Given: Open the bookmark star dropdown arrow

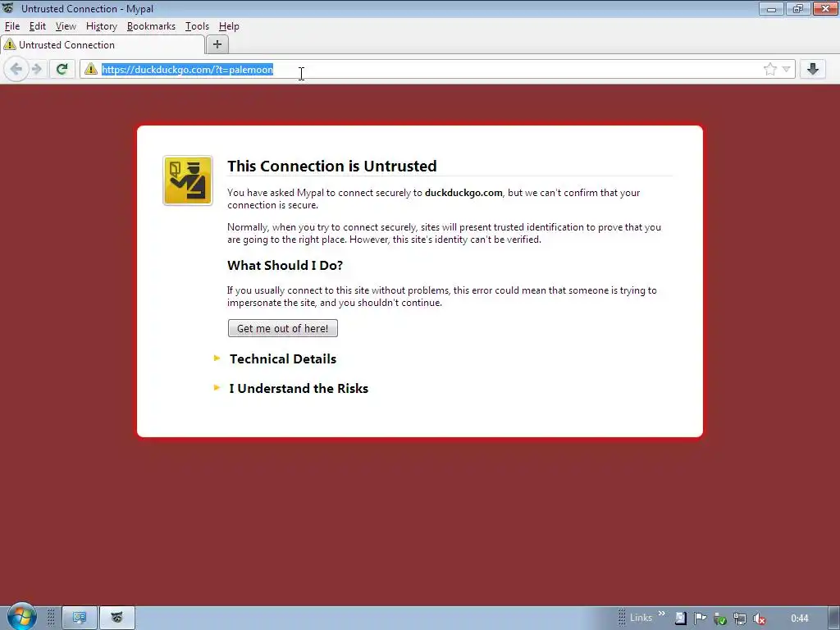Looking at the screenshot, I should (x=786, y=69).
